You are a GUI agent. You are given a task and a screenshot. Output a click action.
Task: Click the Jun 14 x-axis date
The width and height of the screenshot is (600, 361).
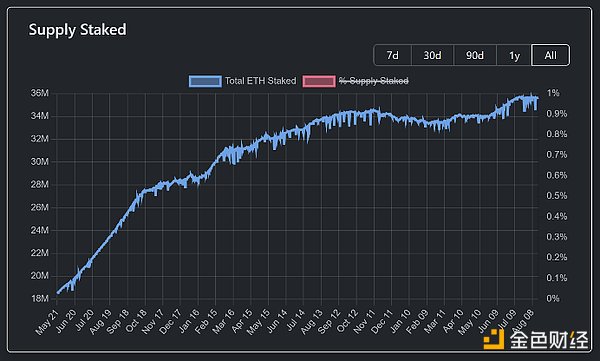point(276,322)
